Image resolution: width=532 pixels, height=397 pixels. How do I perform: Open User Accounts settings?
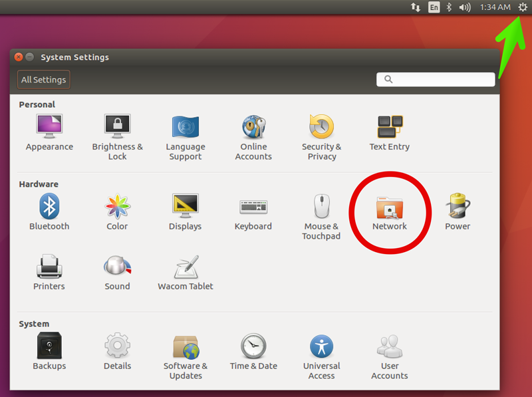pos(390,356)
